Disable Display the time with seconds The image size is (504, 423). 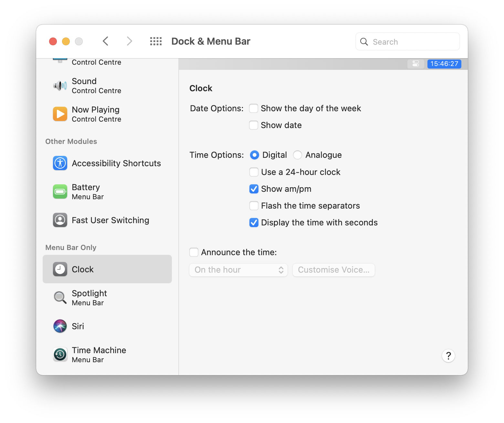(254, 222)
